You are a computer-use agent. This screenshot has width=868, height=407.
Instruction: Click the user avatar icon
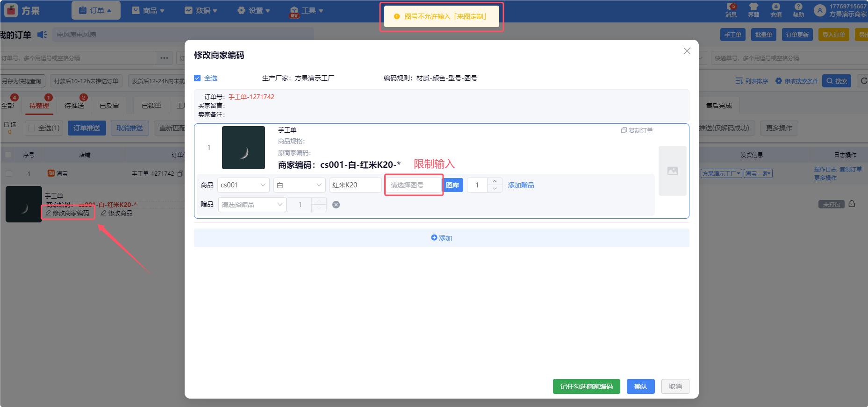[820, 10]
